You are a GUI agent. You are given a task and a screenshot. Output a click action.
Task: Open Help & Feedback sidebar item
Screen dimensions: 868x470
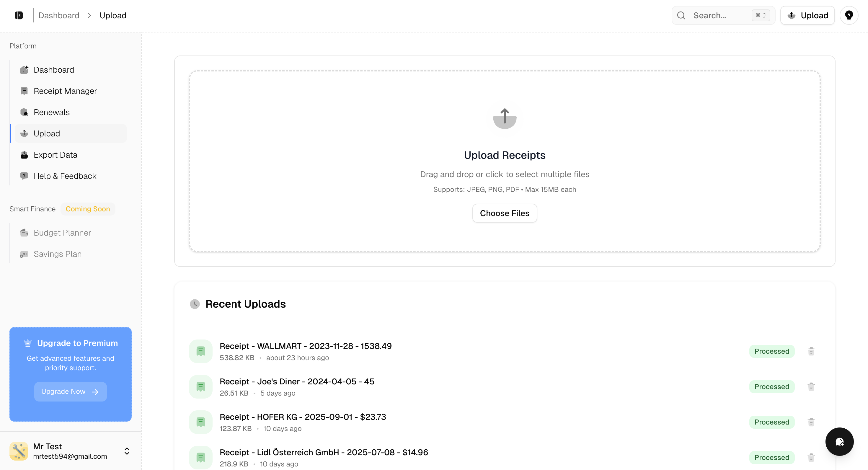[65, 176]
